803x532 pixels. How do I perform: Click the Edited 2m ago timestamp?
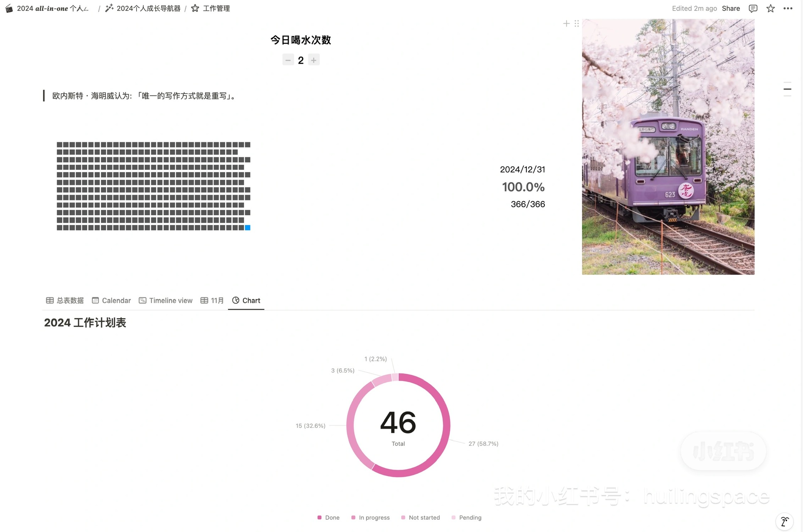(x=694, y=9)
